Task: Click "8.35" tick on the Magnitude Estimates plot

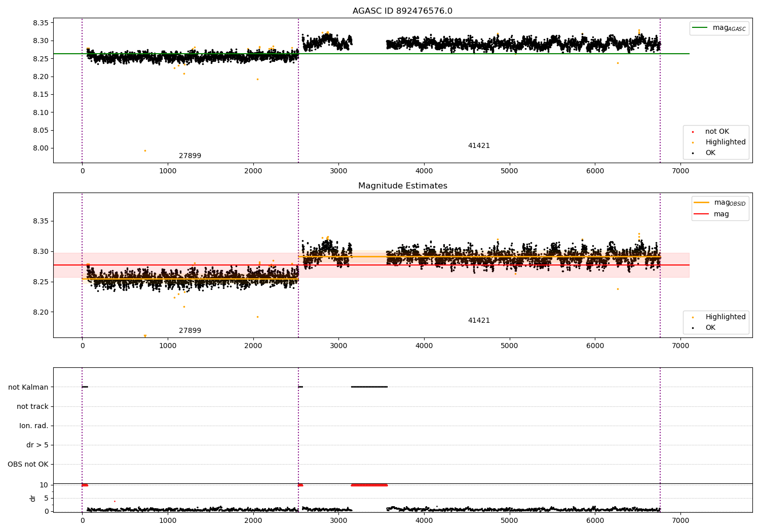Action: [x=41, y=221]
